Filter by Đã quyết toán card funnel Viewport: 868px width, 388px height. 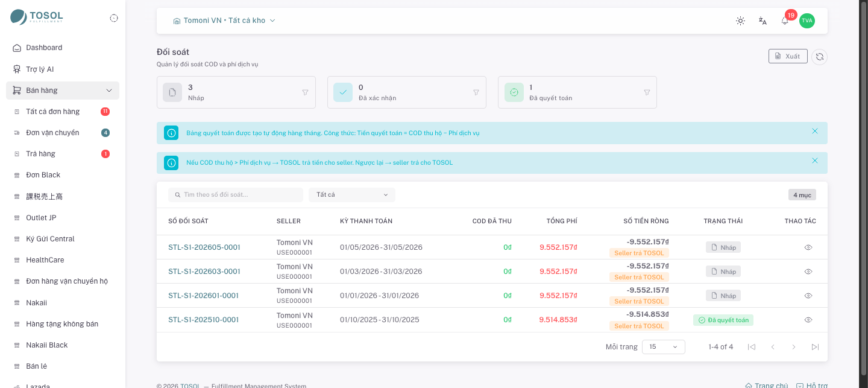[647, 92]
